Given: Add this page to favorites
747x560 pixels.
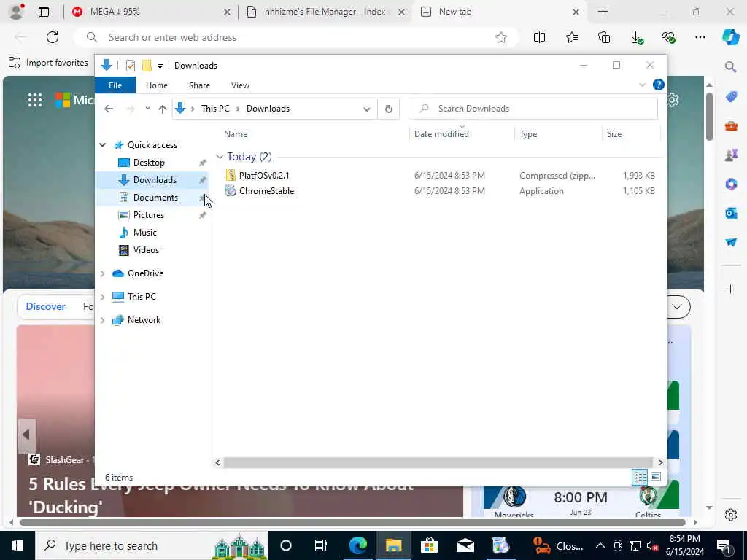Looking at the screenshot, I should [500, 38].
